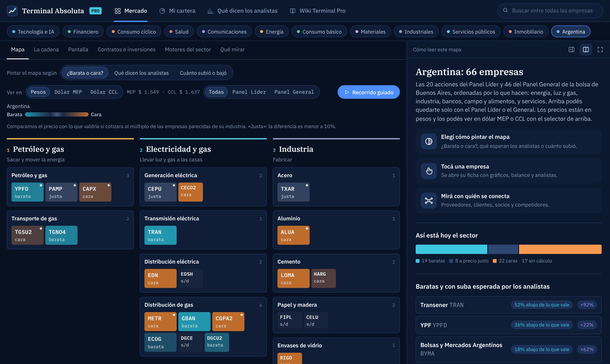Focus the Buscar entre todas las empresas field
This screenshot has height=364, width=610.
pyautogui.click(x=550, y=11)
